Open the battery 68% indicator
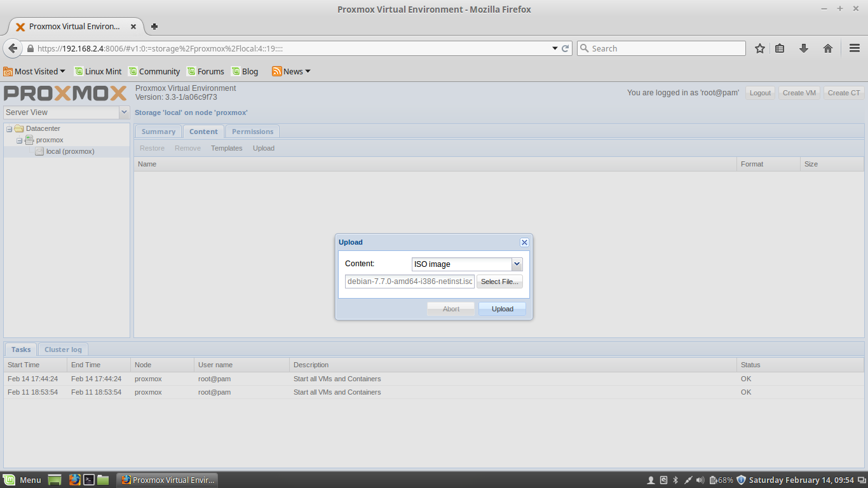The image size is (868, 488). [721, 480]
